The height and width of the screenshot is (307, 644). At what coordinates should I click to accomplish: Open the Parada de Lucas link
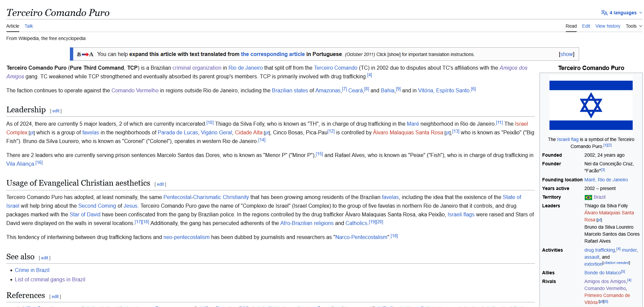178,133
